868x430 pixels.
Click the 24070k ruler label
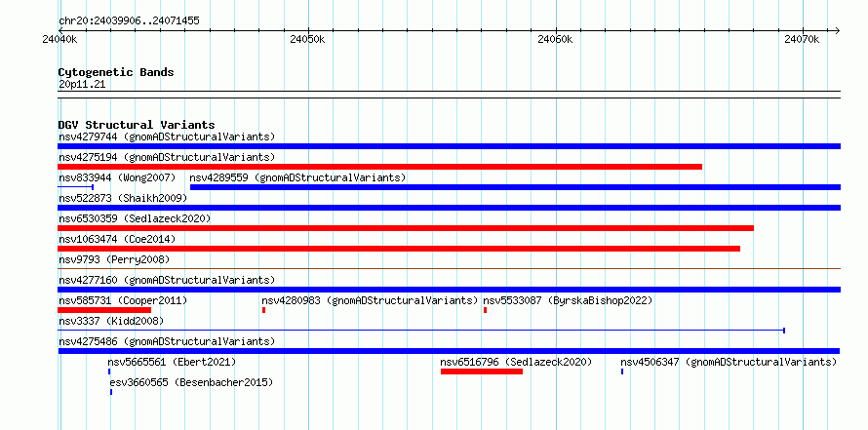click(x=802, y=40)
